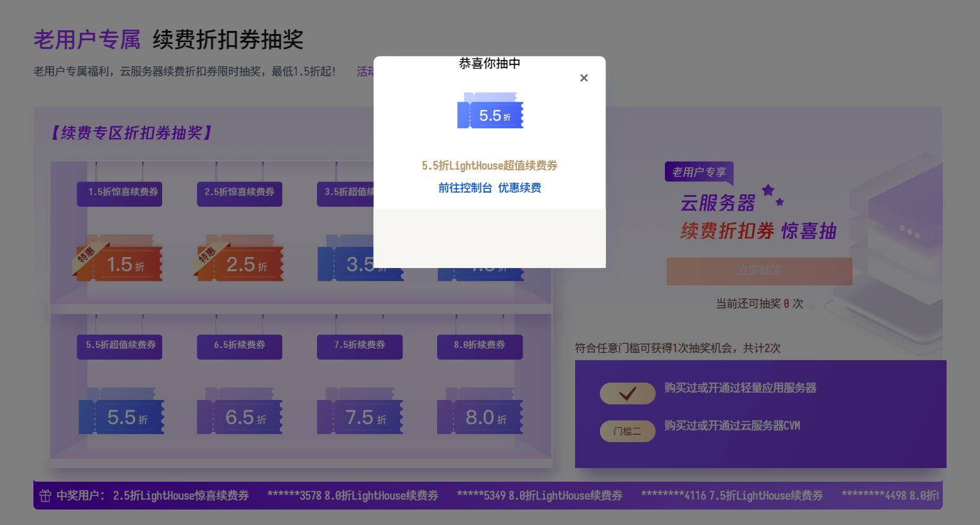
Task: Select the 5.5折超值续费券 shelf label
Action: [x=119, y=346]
